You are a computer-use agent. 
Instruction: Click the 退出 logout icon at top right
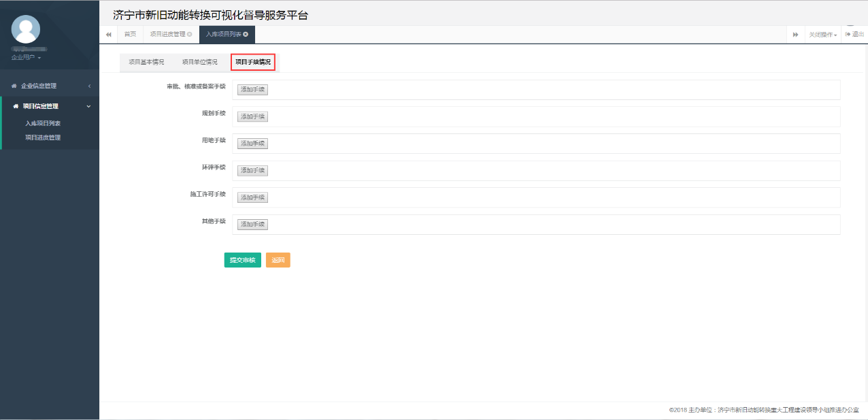click(856, 34)
